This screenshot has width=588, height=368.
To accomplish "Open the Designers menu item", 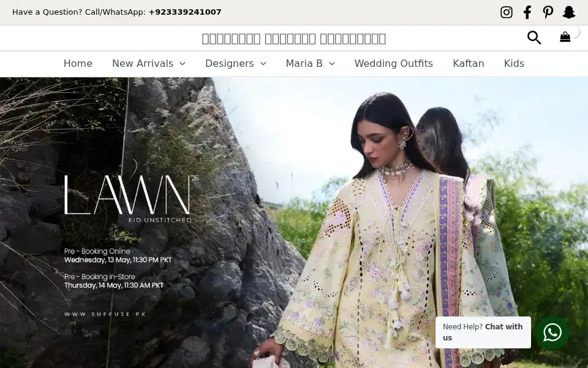I will pyautogui.click(x=230, y=63).
